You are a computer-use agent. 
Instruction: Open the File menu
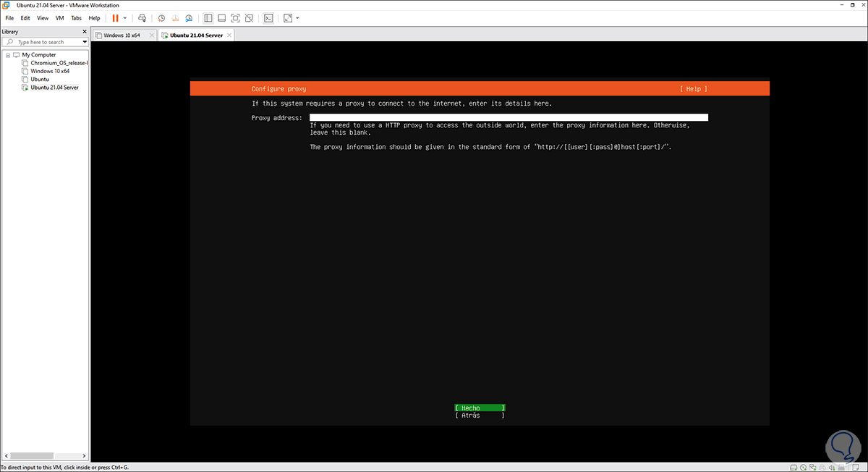tap(9, 17)
